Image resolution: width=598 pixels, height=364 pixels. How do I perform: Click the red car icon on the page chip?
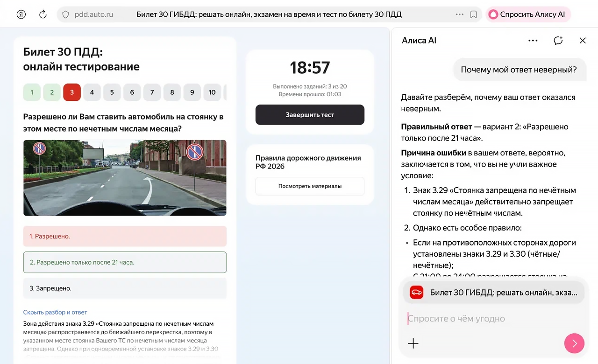click(416, 292)
